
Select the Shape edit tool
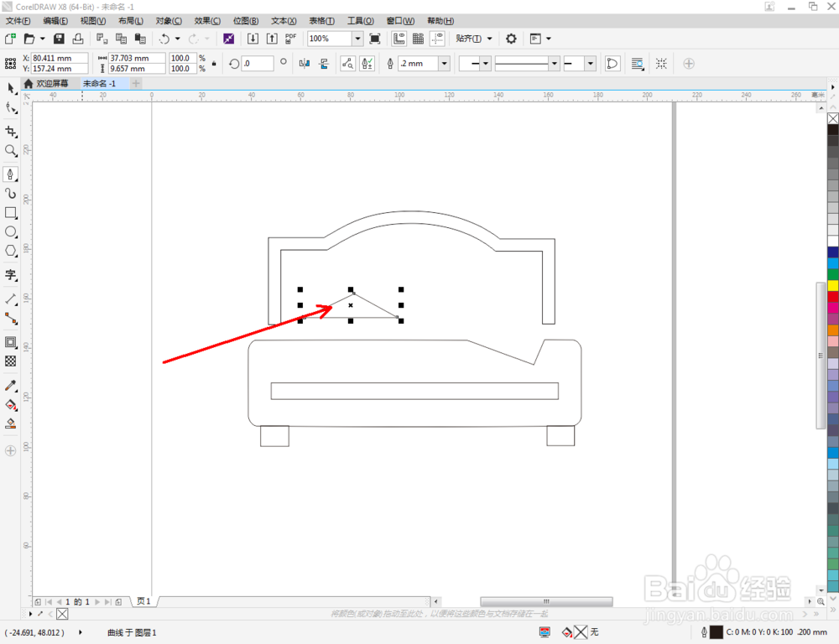(x=11, y=108)
